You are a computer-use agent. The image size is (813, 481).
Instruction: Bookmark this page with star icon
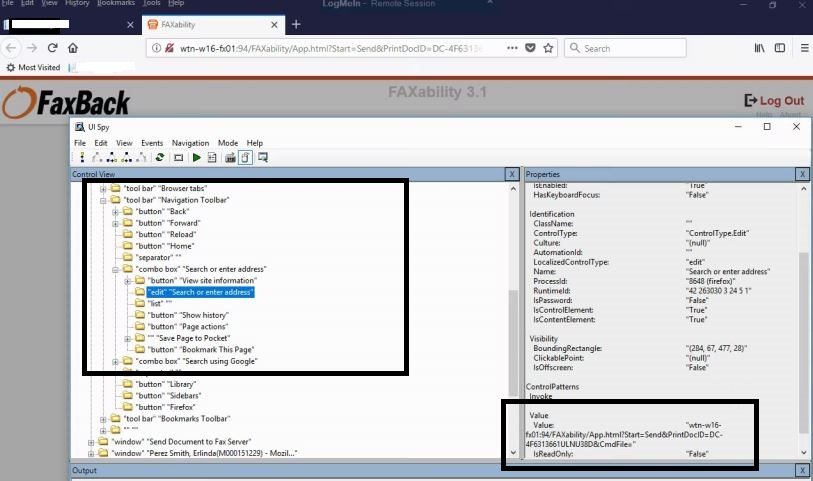tap(548, 48)
